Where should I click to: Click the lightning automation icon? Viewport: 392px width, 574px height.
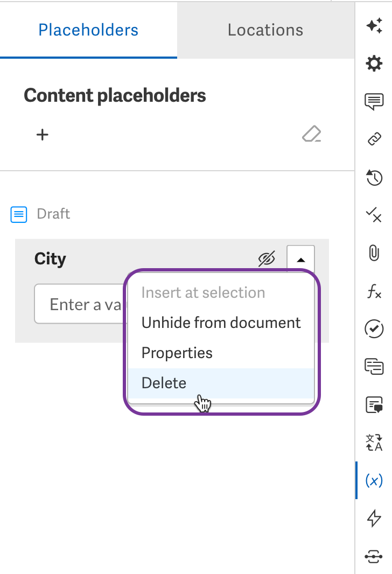pos(374,517)
